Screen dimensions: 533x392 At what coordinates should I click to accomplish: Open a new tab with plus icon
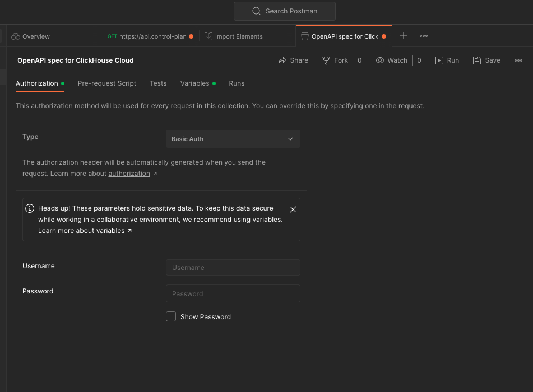pos(404,36)
